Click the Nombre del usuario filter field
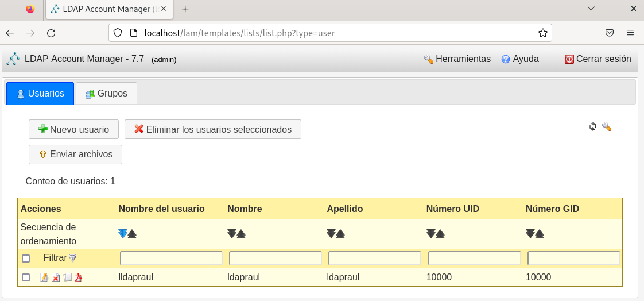The image size is (644, 301). [x=171, y=258]
